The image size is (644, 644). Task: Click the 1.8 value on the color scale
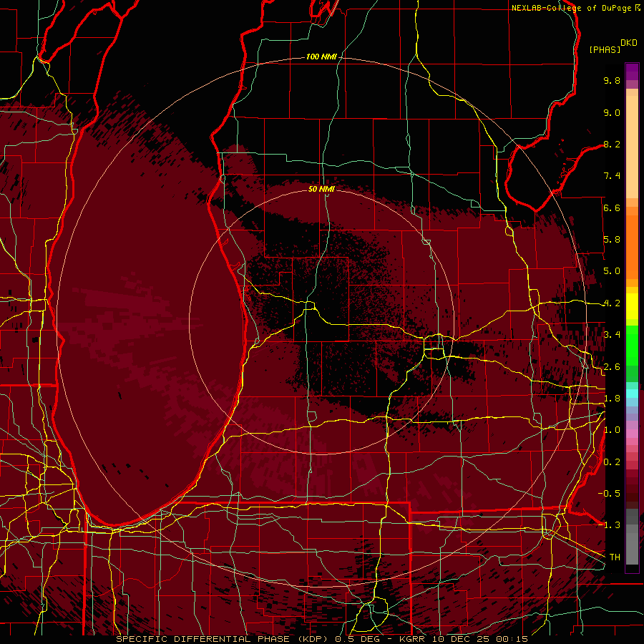(x=612, y=399)
